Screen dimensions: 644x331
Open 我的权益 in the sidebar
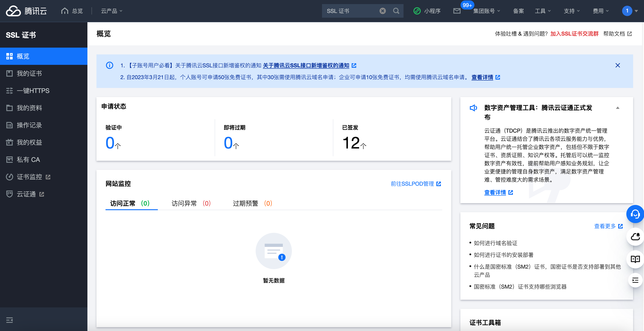[x=43, y=142]
